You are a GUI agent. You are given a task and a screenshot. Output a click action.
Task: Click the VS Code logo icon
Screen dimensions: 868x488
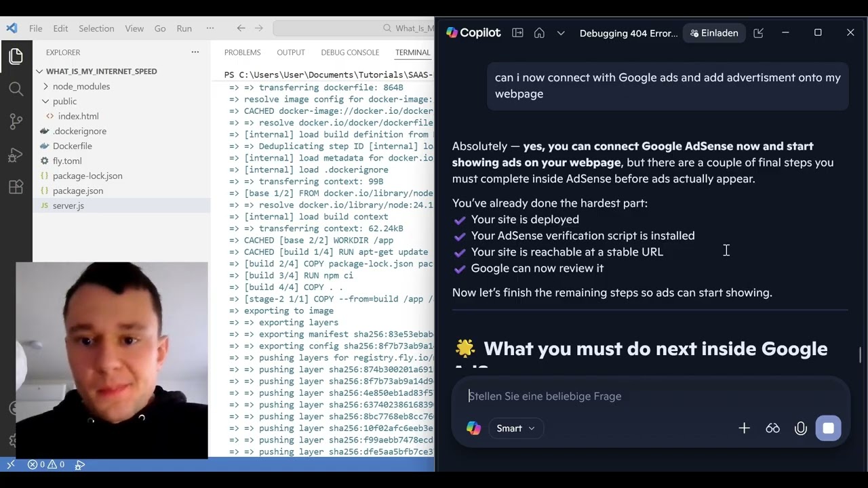tap(12, 28)
